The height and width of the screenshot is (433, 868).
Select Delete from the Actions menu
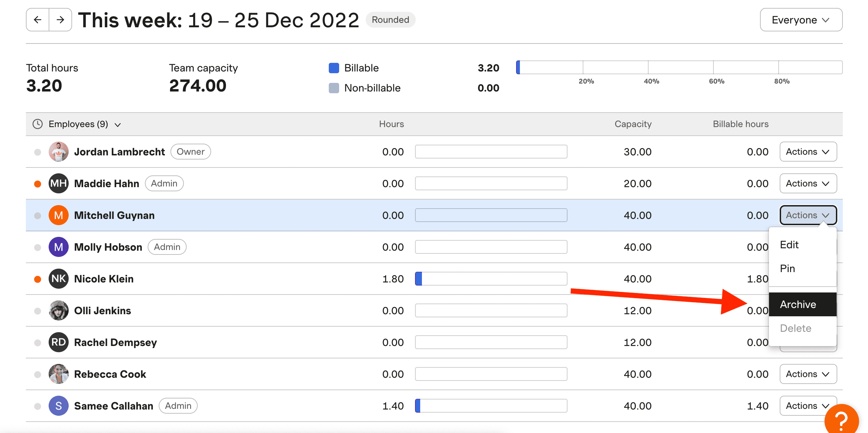click(803, 328)
